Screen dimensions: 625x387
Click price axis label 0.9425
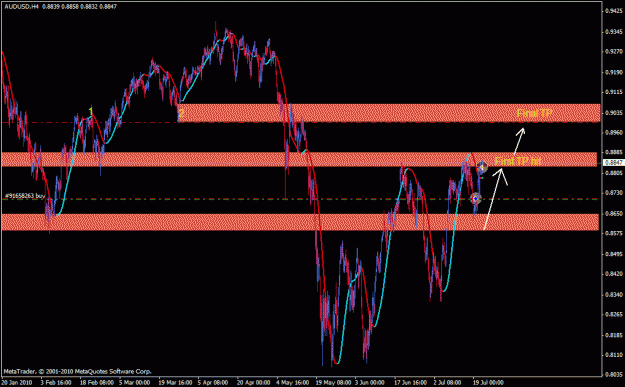614,11
